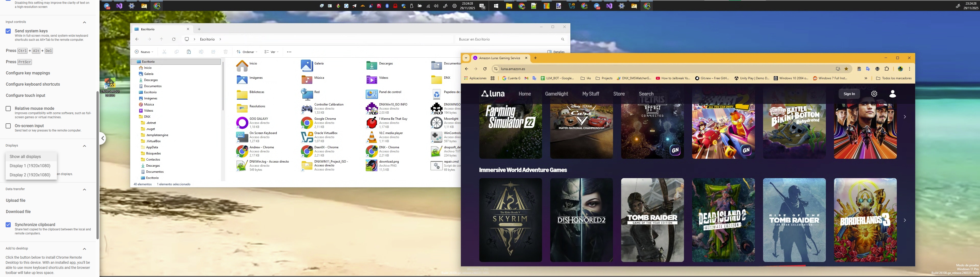Open Chrome extensions puzzle icon

click(x=887, y=69)
